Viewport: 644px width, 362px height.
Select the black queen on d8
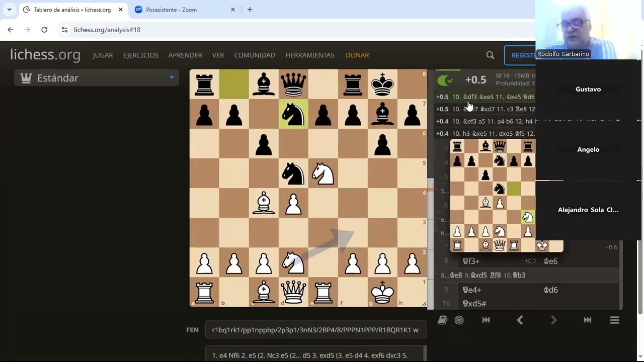[293, 84]
